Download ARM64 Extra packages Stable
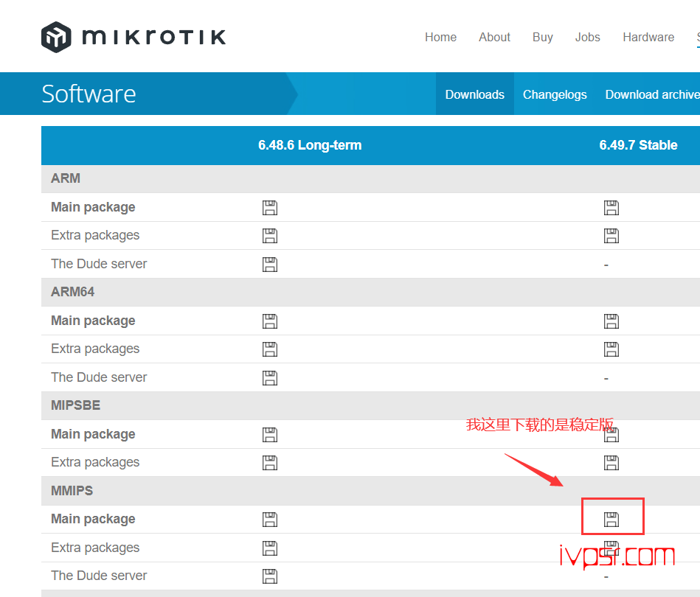 click(611, 349)
